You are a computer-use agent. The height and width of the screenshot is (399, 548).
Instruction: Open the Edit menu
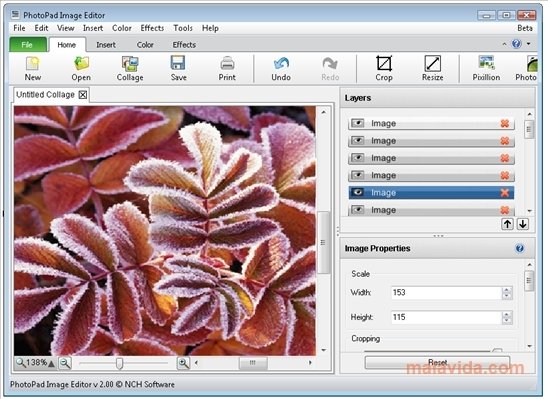click(41, 28)
